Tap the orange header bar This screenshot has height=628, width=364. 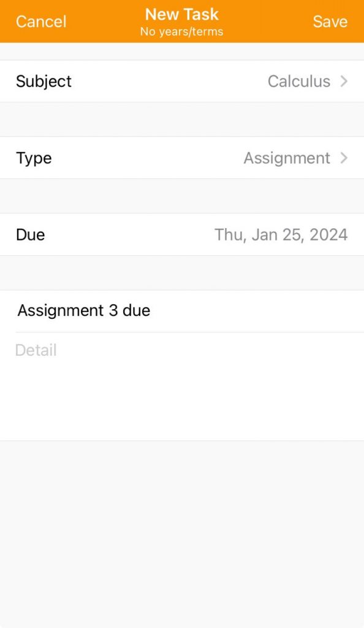pos(182,21)
